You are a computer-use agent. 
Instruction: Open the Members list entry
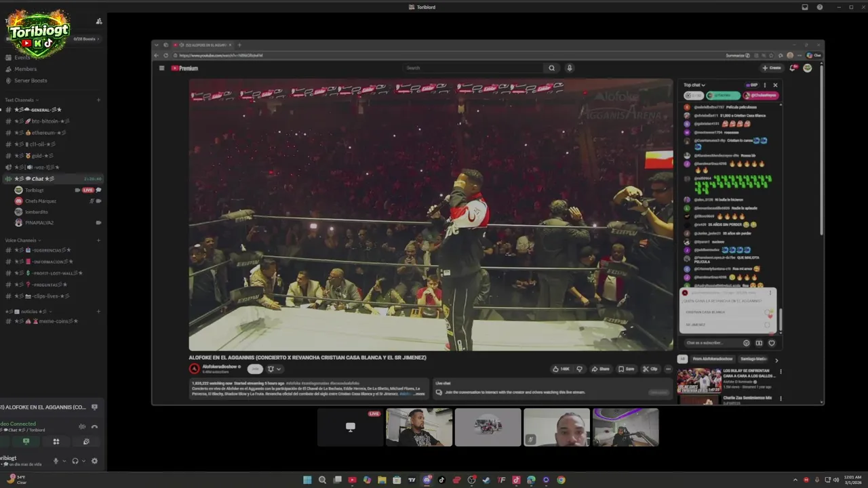[25, 69]
